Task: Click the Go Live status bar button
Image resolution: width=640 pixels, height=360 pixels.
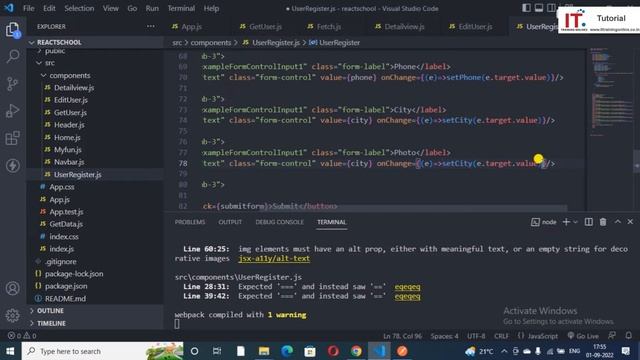Action: coord(582,336)
